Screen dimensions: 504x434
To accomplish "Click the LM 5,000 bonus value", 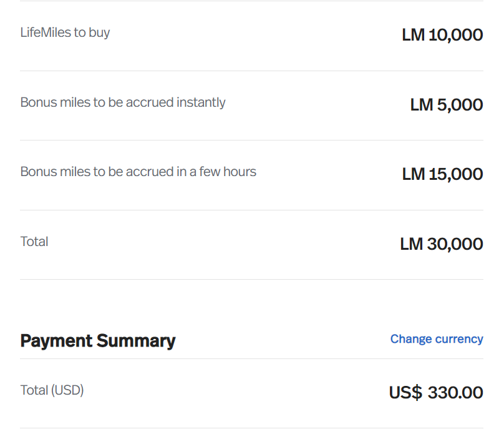I will coord(447,104).
